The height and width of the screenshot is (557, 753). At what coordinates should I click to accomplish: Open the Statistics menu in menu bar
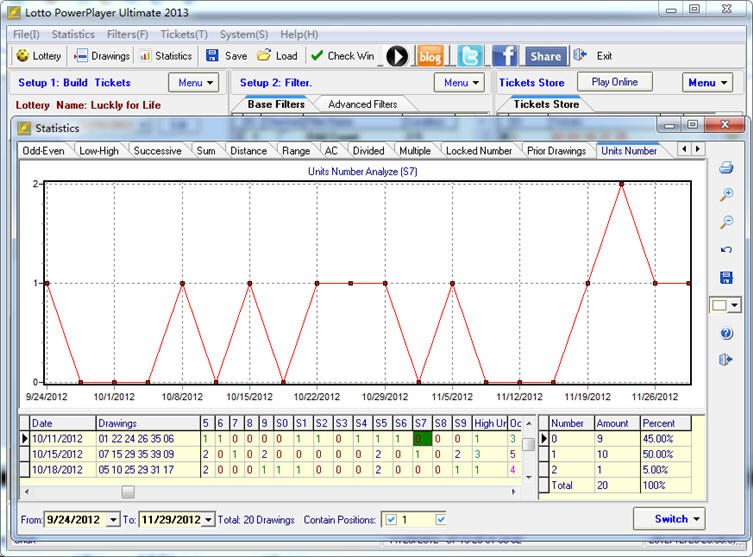click(73, 35)
